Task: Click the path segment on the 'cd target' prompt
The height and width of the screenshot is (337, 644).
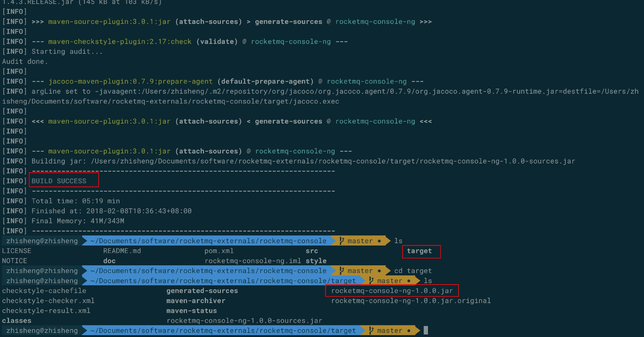Action: point(208,271)
